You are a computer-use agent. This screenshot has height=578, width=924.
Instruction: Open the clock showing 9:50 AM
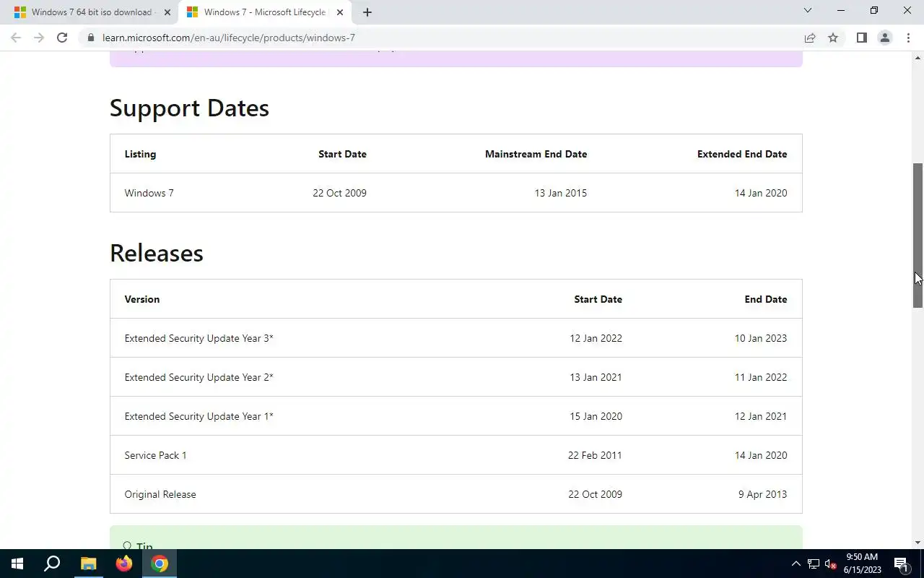click(862, 564)
